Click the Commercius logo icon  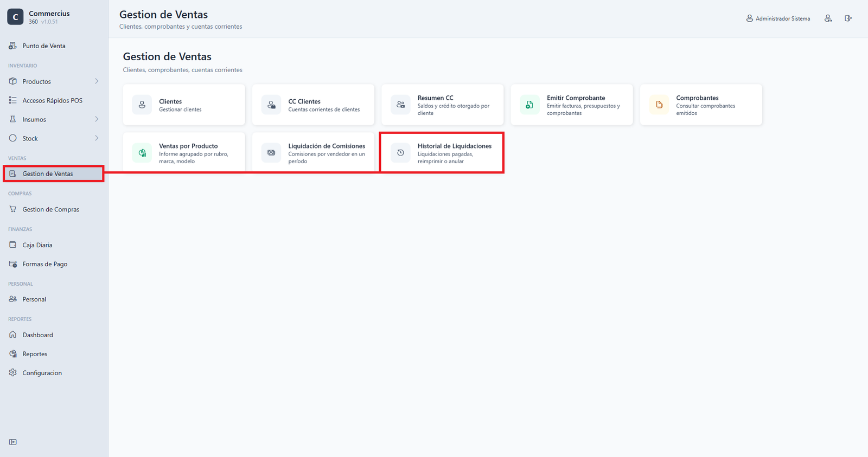pos(15,17)
